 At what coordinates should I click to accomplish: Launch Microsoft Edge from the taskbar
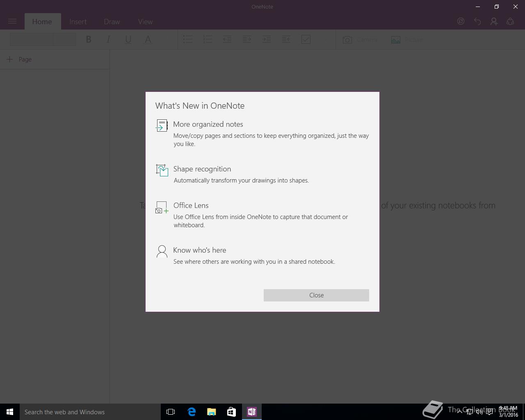(x=192, y=412)
